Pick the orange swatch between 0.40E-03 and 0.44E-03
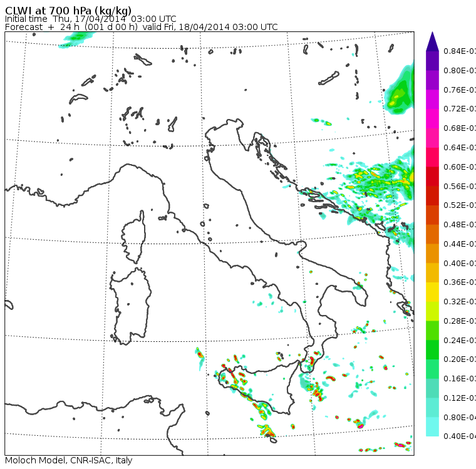Viewport: 476px width, 469px height. pos(432,254)
